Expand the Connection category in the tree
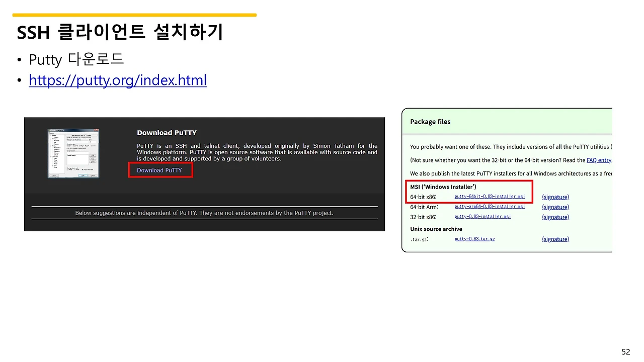This screenshot has width=644, height=362. coord(51,157)
